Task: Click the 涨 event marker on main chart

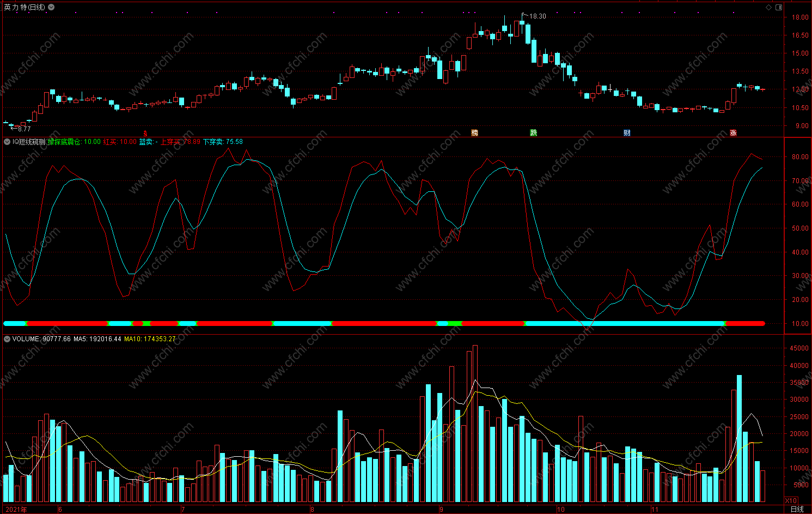Action: (x=733, y=132)
